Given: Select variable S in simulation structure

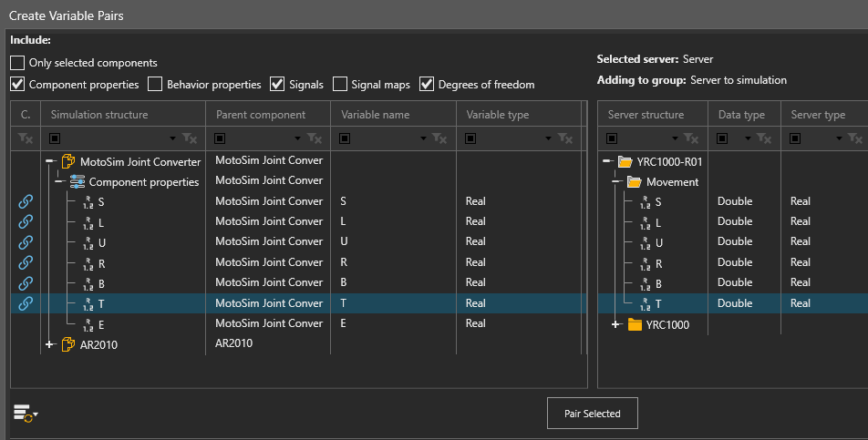Looking at the screenshot, I should 101,201.
